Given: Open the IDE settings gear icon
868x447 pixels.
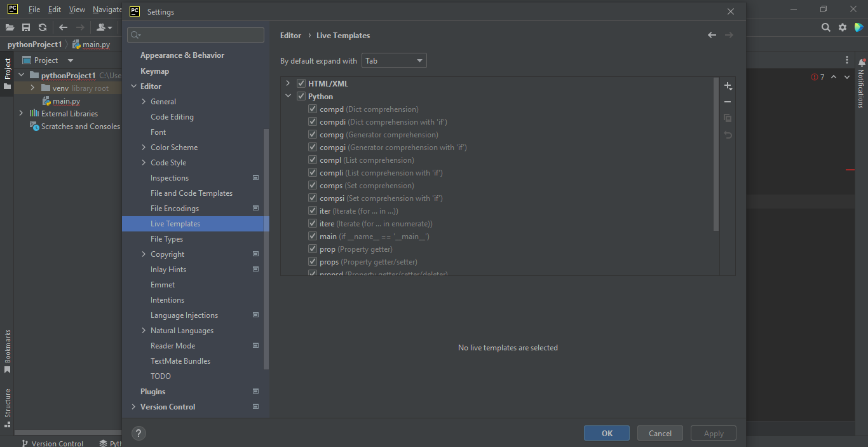Looking at the screenshot, I should [842, 27].
